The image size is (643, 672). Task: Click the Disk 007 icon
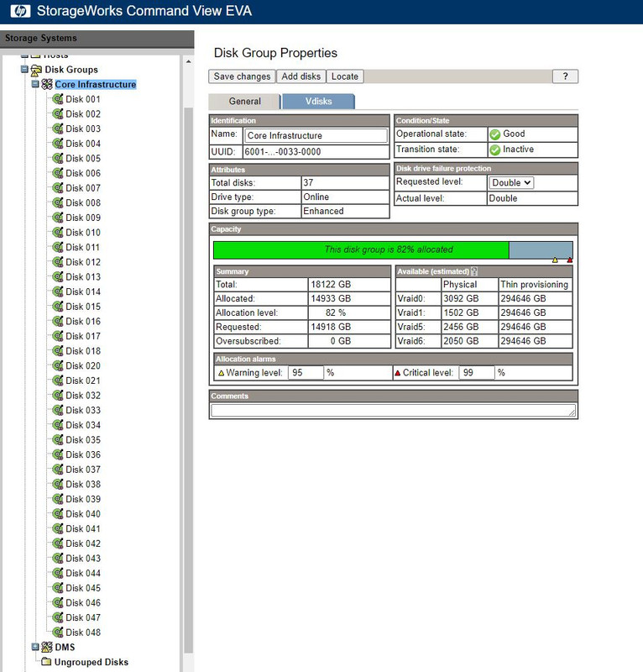click(58, 188)
